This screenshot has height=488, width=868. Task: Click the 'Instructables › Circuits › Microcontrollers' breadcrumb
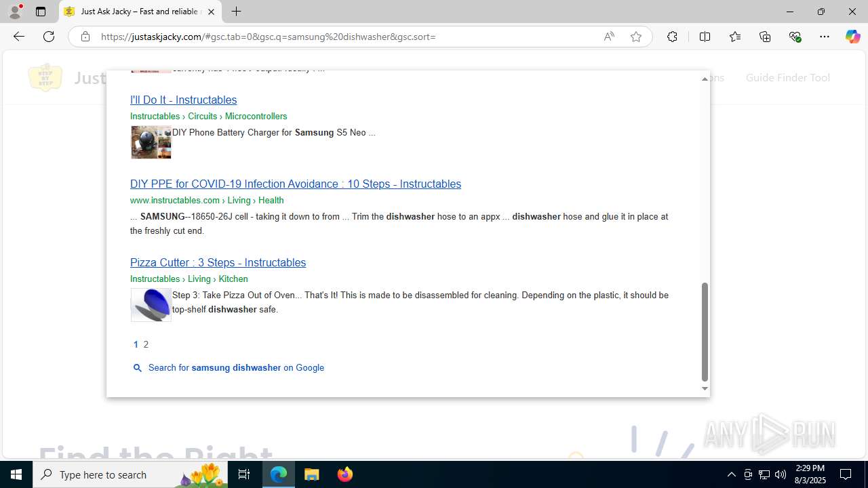coord(209,116)
